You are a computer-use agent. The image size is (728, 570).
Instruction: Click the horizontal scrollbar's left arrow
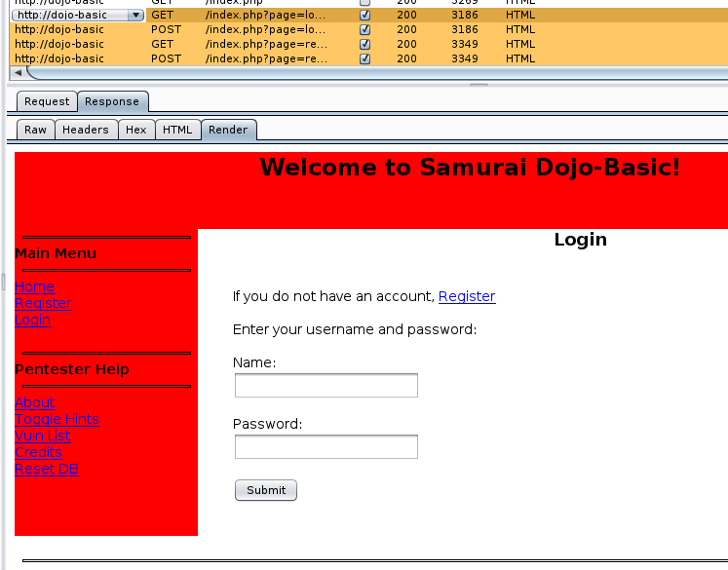tap(17, 73)
